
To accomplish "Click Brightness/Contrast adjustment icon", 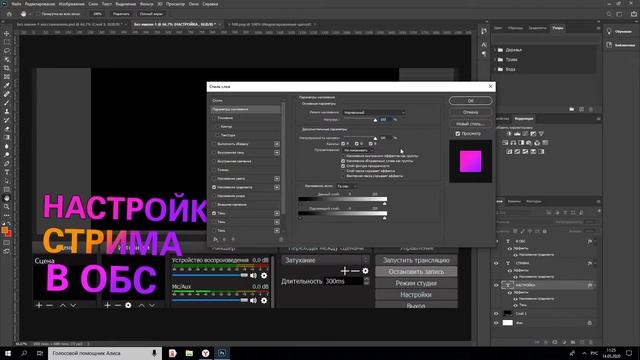I will (x=509, y=134).
